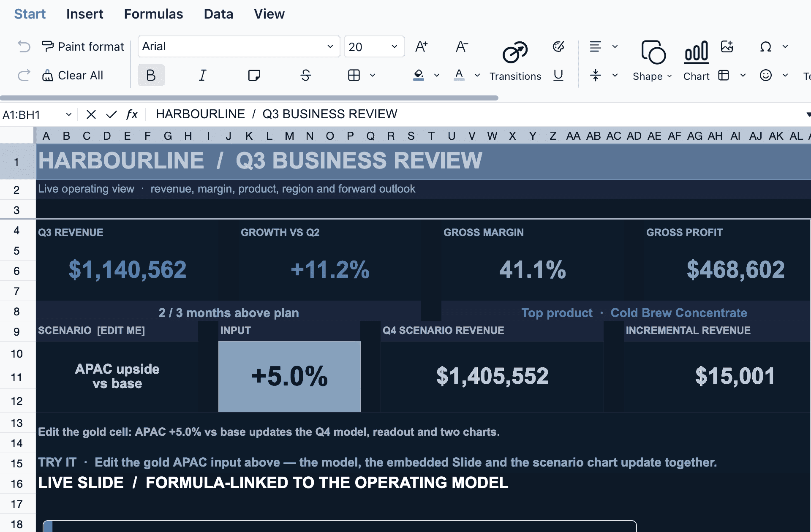Screen dimensions: 811x532
Task: Toggle Underline formatting
Action: point(558,75)
